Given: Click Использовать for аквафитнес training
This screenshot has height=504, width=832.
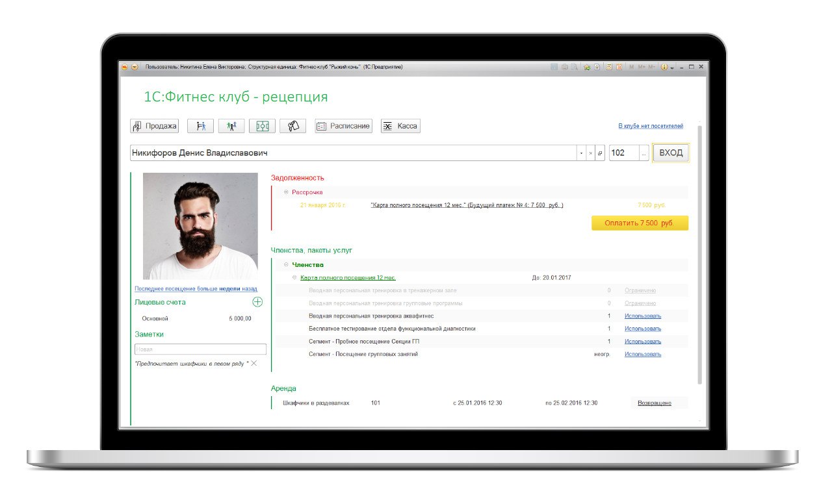Looking at the screenshot, I should tap(643, 316).
